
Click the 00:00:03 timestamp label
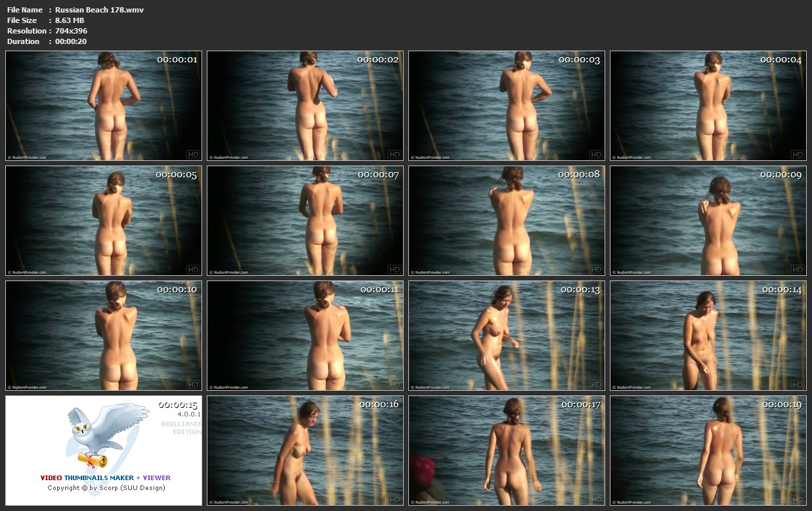(579, 60)
